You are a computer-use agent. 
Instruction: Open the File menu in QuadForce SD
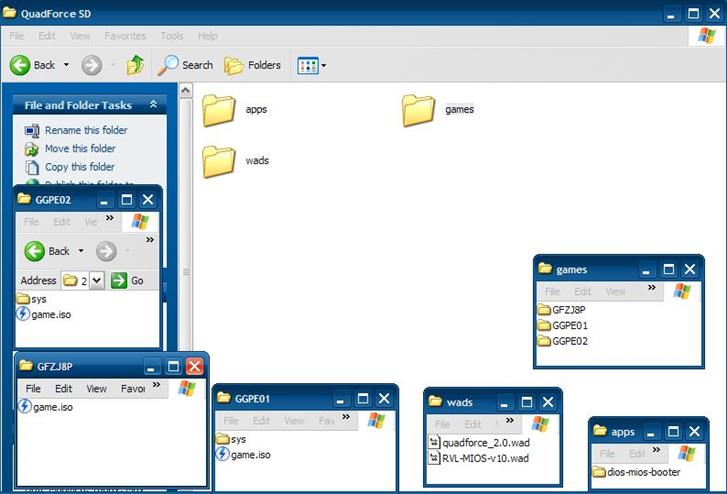(x=17, y=36)
